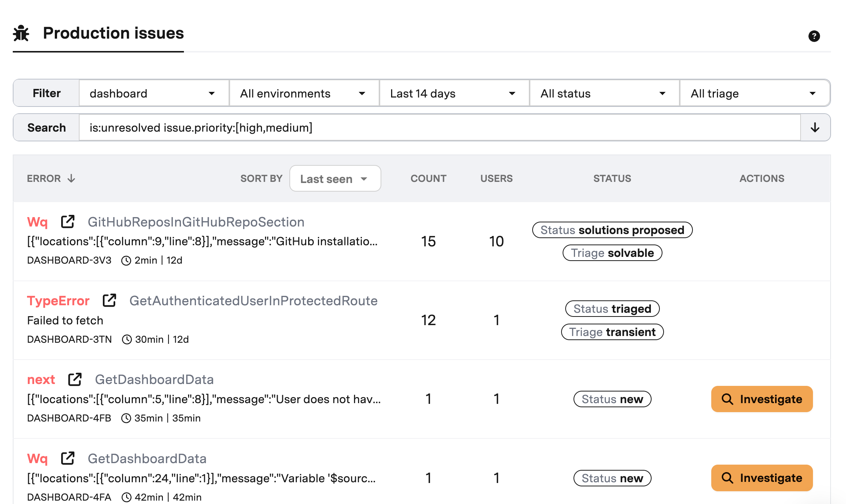
Task: Click the help question mark icon
Action: tap(814, 36)
